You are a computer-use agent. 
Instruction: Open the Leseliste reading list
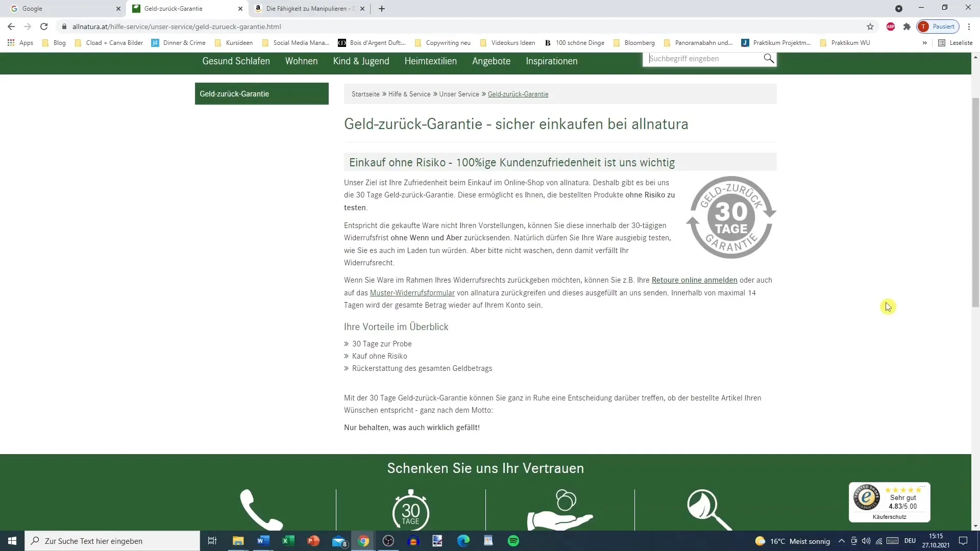tap(955, 43)
